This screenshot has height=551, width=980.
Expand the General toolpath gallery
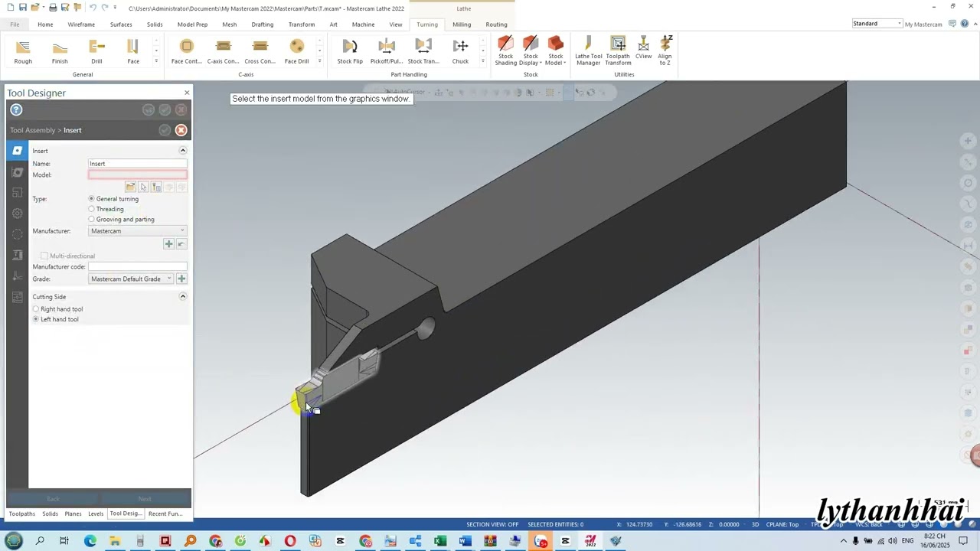tap(156, 61)
